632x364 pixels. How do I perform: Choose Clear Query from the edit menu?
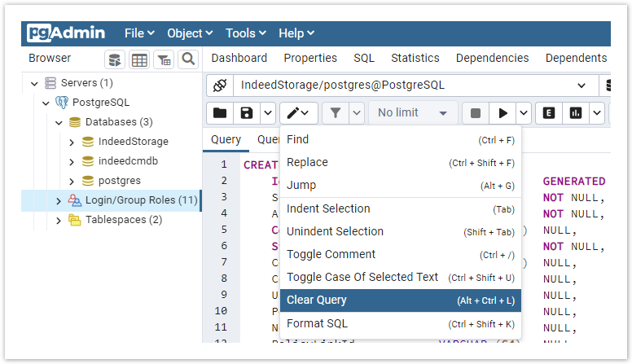(x=400, y=300)
